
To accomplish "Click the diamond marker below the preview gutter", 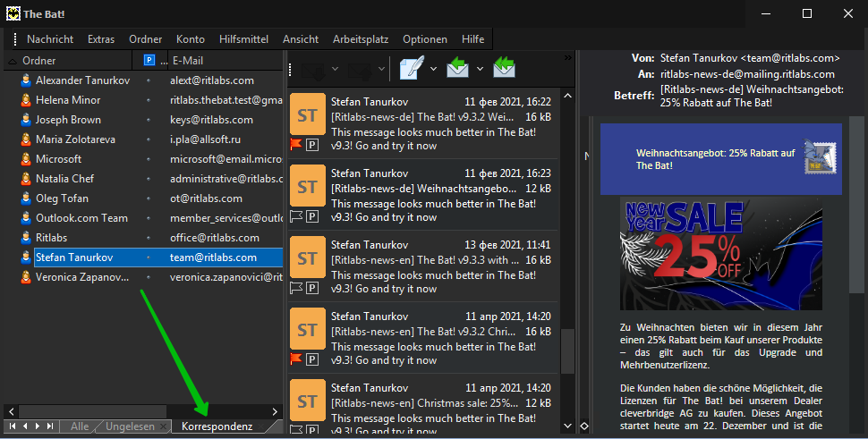I will click(x=584, y=426).
